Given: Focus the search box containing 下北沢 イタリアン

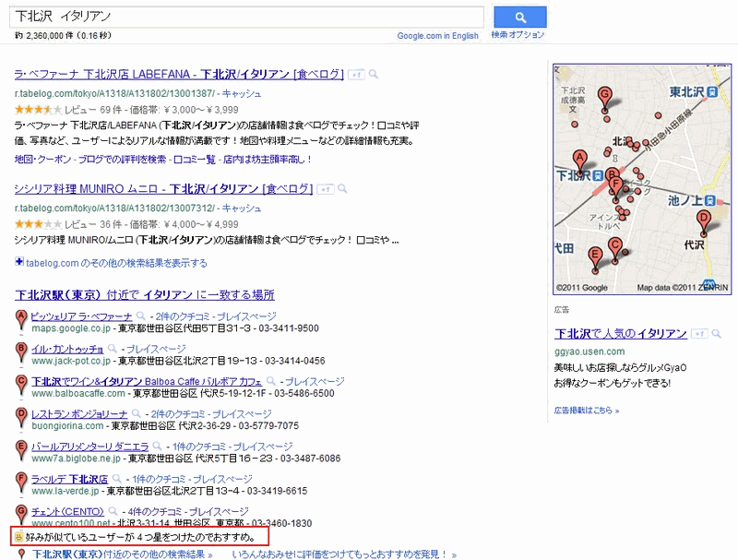Looking at the screenshot, I should 246,17.
